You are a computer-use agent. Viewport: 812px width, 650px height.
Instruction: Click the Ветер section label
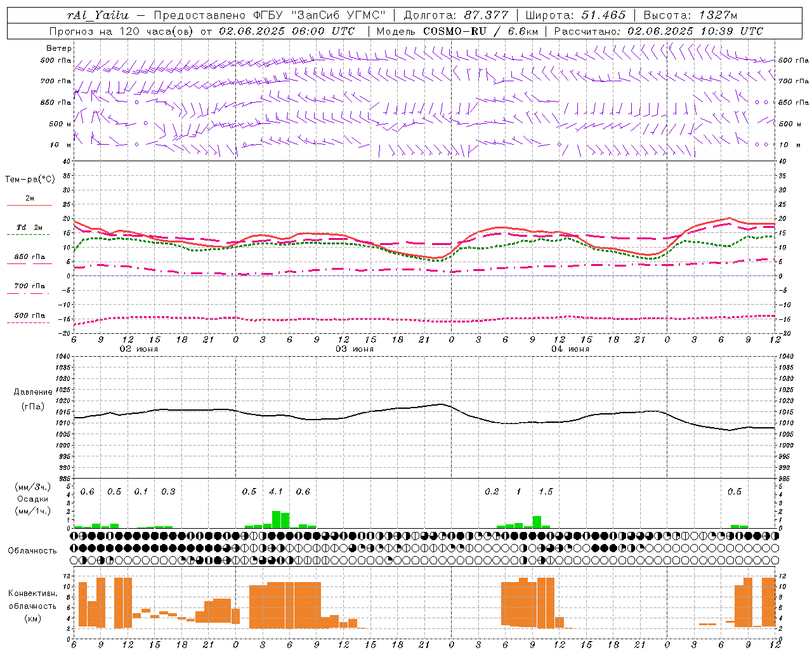point(59,48)
